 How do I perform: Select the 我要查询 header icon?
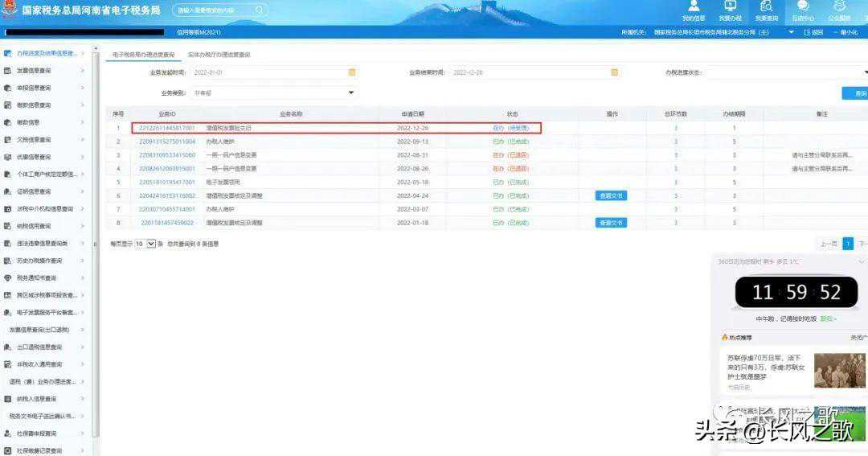coord(766,6)
